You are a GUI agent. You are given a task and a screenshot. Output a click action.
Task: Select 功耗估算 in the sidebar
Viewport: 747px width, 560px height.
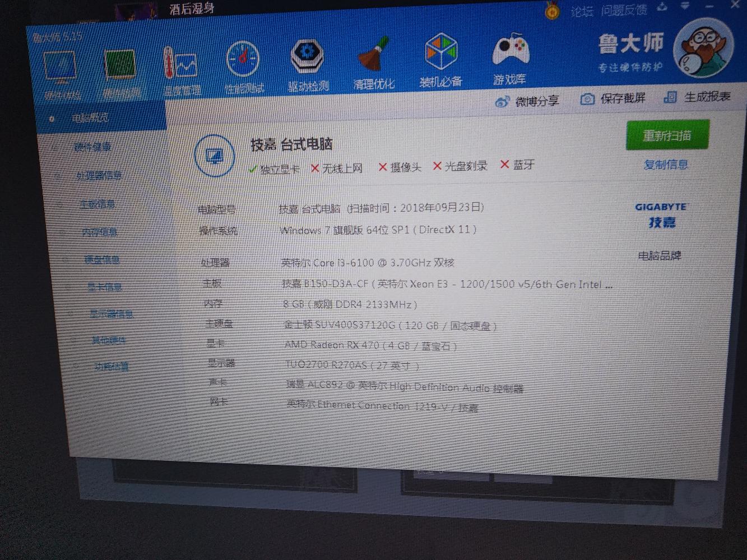click(111, 367)
